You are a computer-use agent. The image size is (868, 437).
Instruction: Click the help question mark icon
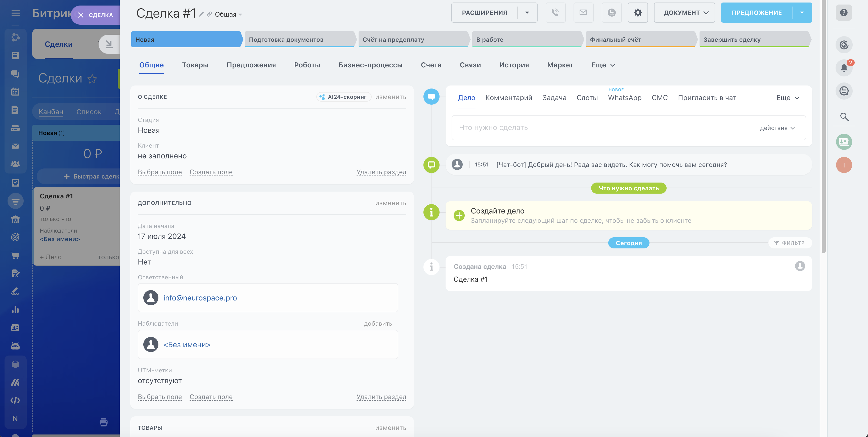click(843, 13)
